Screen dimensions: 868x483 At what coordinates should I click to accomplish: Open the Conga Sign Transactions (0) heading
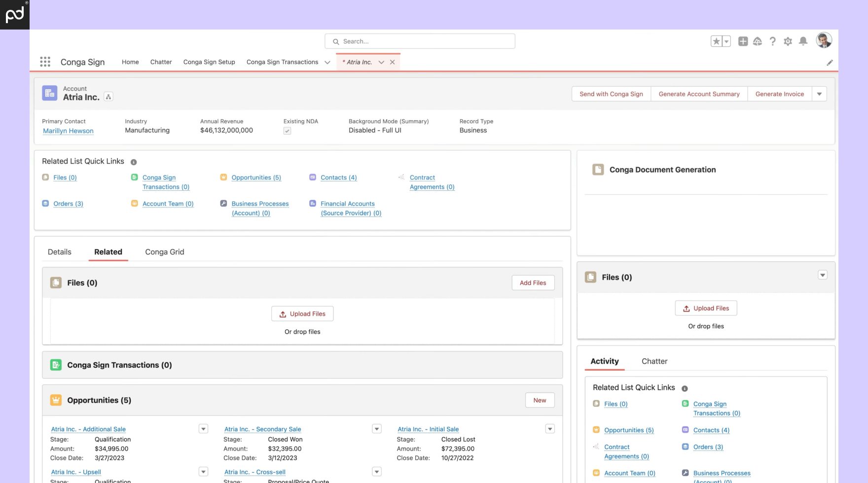[119, 365]
